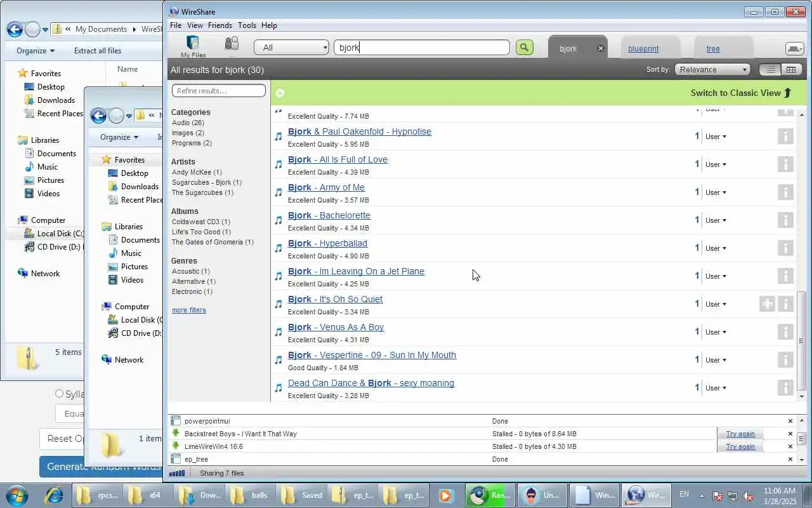
Task: Filter by Images (2) category
Action: 188,133
